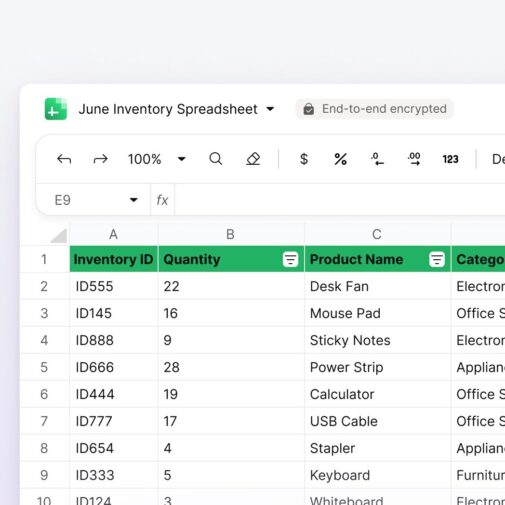Increase decimal places icon
The height and width of the screenshot is (505, 505).
click(414, 159)
